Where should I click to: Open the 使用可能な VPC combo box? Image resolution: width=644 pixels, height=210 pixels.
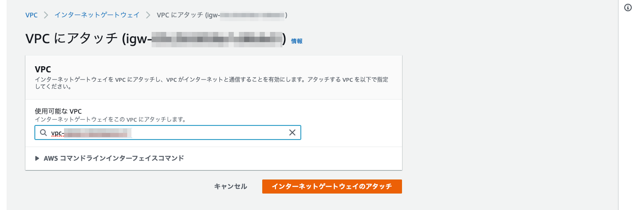tap(168, 133)
